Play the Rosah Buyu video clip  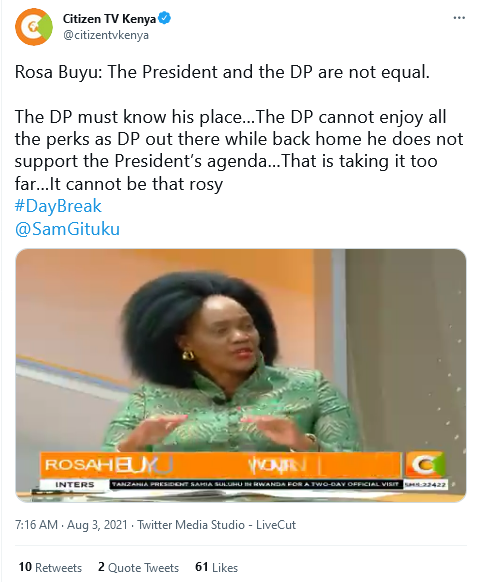pyautogui.click(x=240, y=376)
